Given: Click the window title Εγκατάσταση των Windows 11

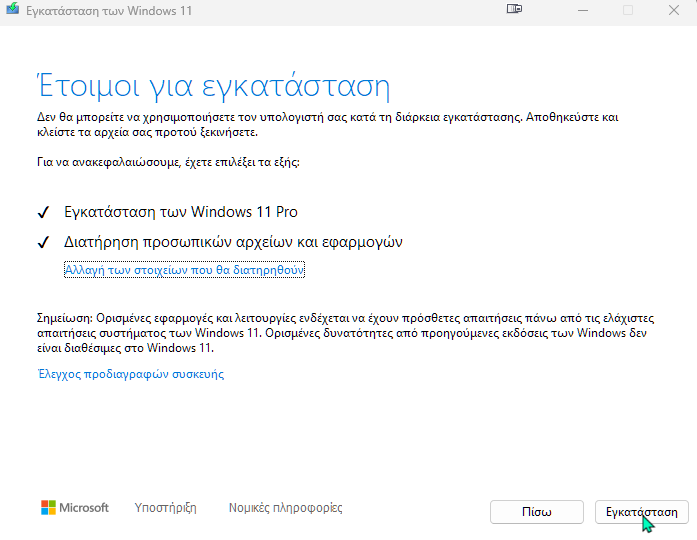Looking at the screenshot, I should pyautogui.click(x=109, y=11).
